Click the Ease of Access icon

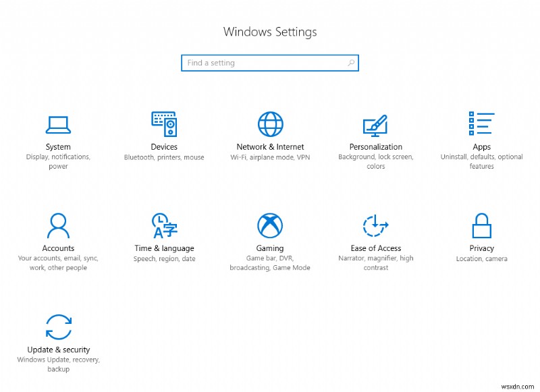click(375, 225)
